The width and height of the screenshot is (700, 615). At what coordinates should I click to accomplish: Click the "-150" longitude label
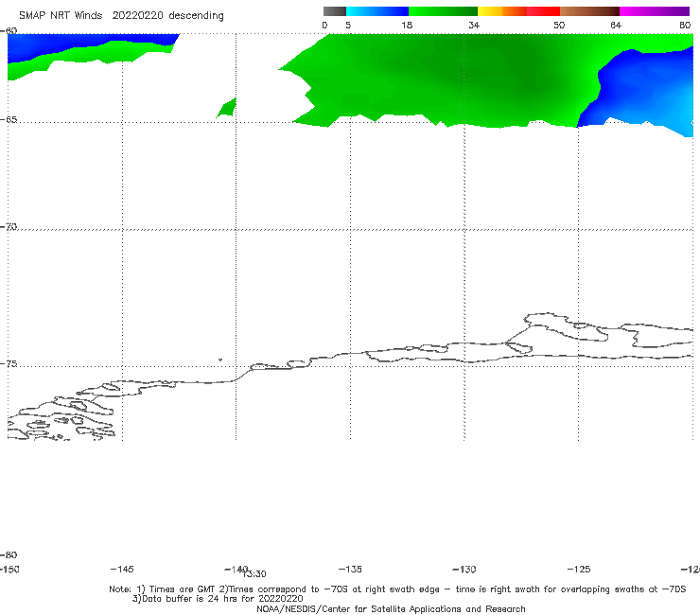9,570
